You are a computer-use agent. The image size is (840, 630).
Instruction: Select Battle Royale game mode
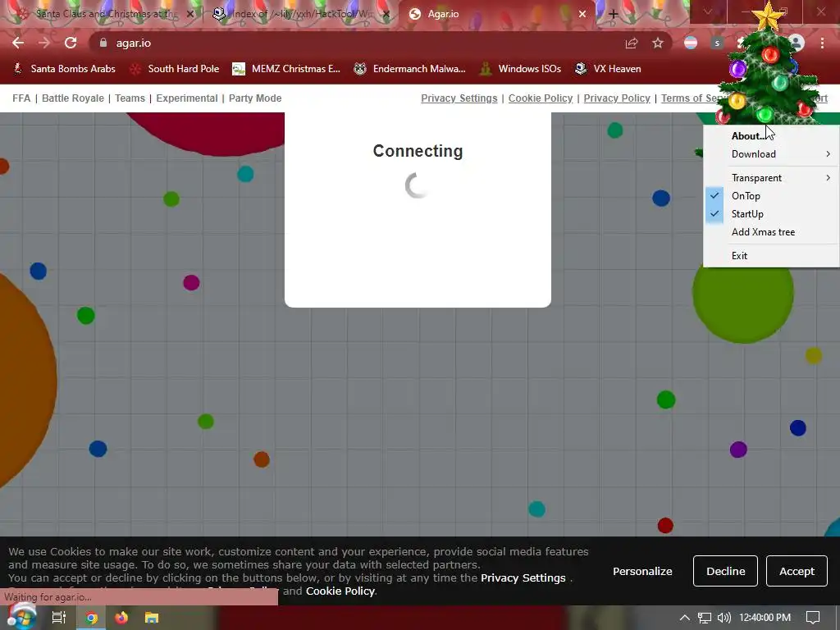[x=73, y=98]
